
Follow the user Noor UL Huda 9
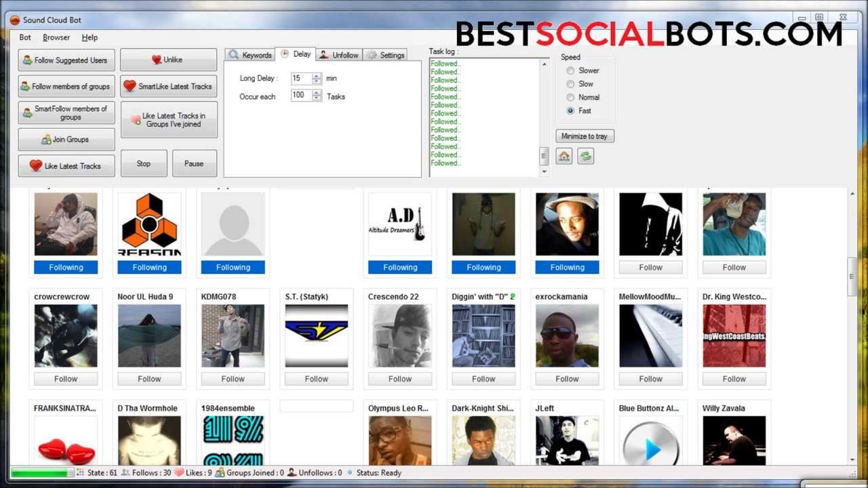pyautogui.click(x=149, y=379)
